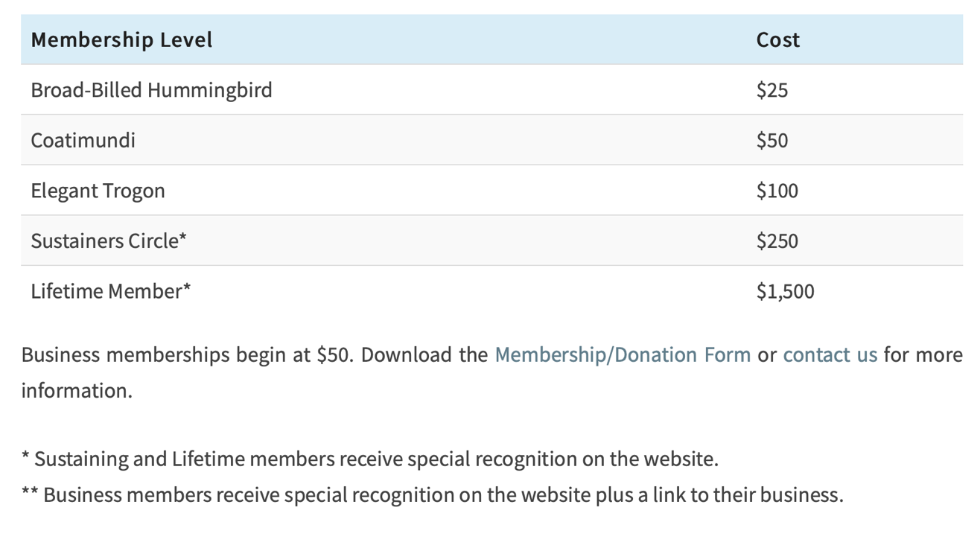Click the double-asterisk Business members footnote
Viewport: 980px width, 557px height.
(x=432, y=494)
